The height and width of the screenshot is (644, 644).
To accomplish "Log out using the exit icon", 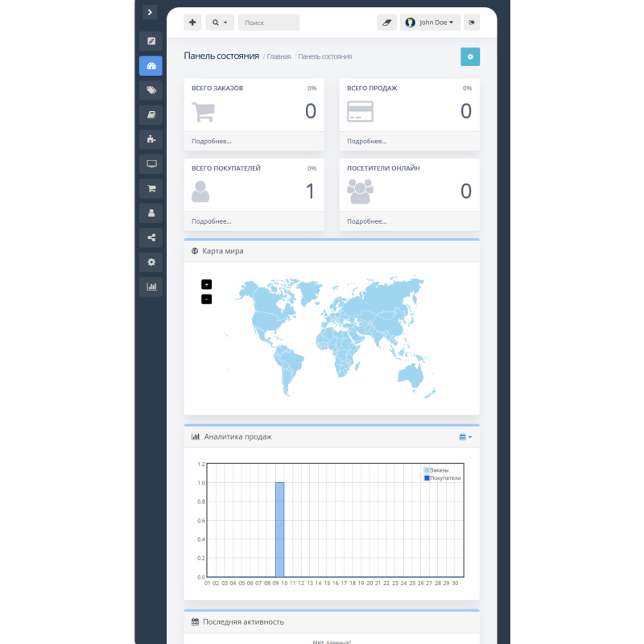I will click(472, 22).
